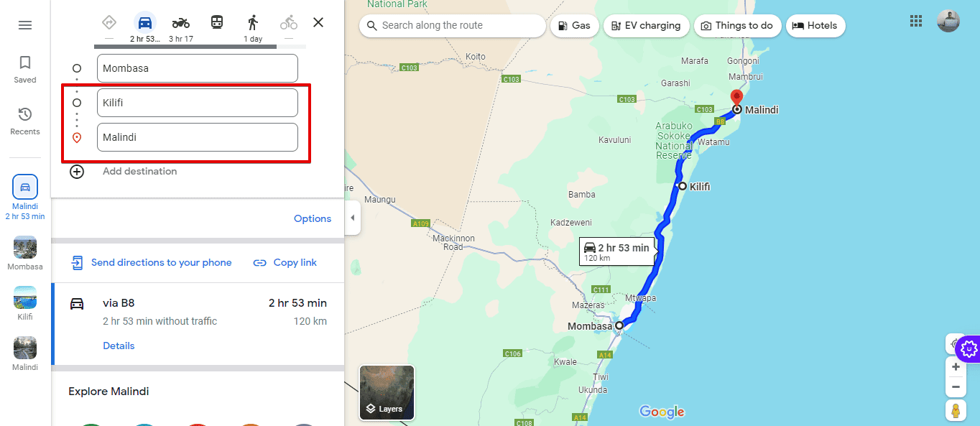Choose the cycling travel mode
Screen dimensions: 980x426
(x=288, y=22)
